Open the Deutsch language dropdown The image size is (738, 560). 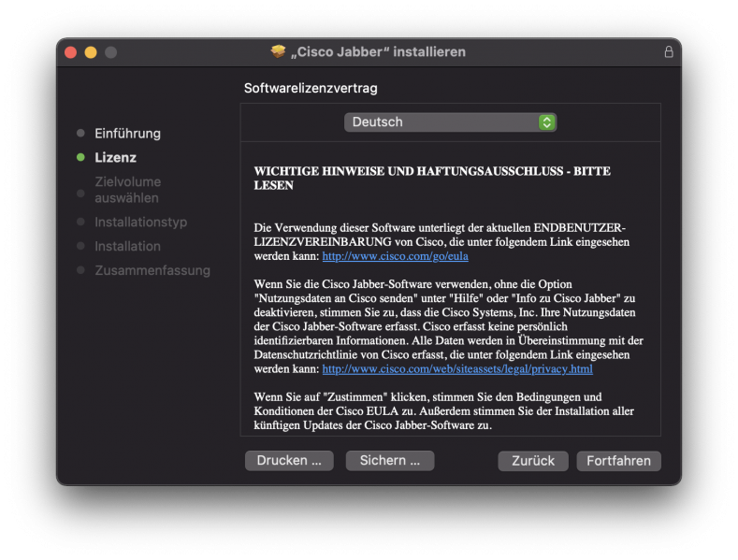point(451,122)
